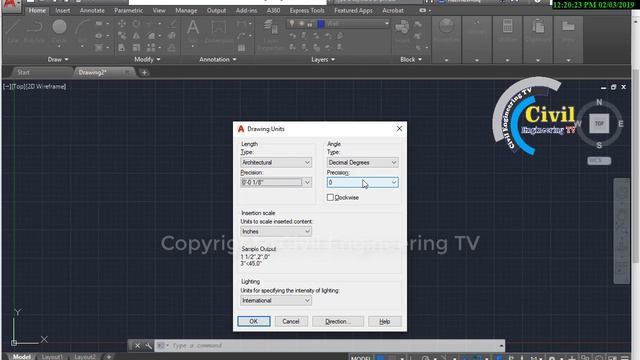This screenshot has width=640, height=360.
Task: Click the Scale tool in Modify panel
Action: click(136, 48)
